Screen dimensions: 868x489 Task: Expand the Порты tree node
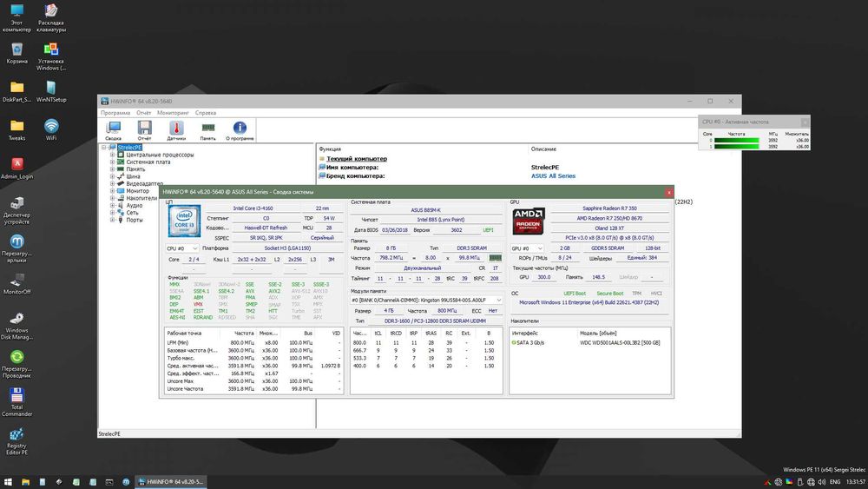[x=112, y=219]
